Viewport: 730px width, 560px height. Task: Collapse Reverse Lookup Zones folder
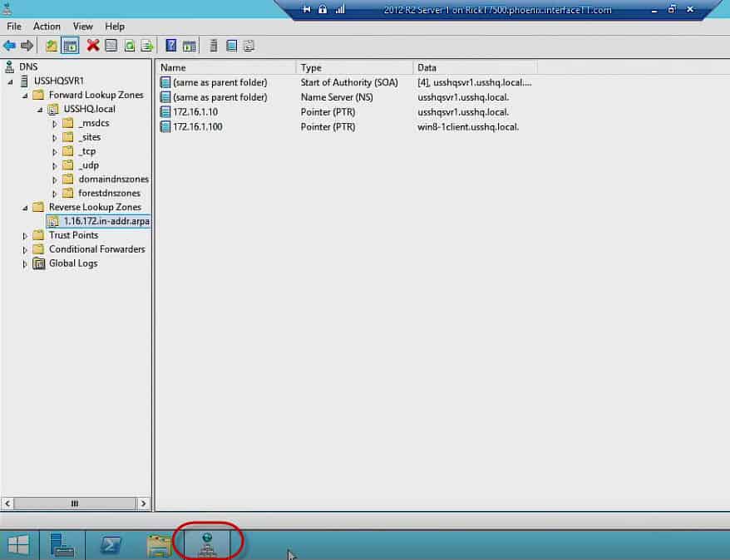[x=25, y=208]
